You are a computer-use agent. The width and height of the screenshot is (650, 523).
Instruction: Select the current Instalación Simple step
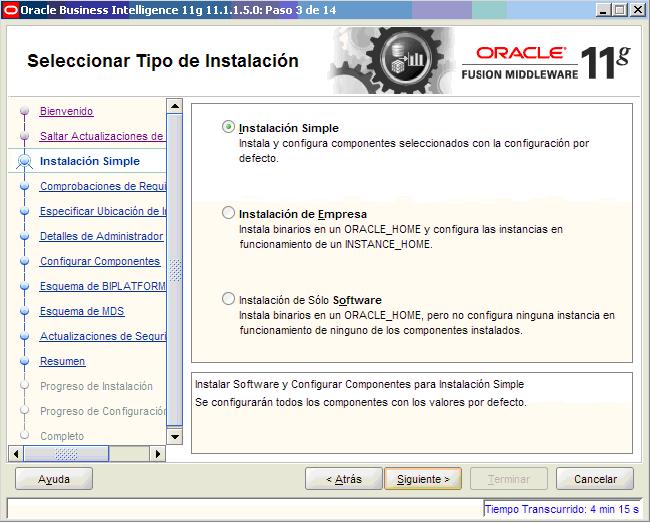(90, 161)
